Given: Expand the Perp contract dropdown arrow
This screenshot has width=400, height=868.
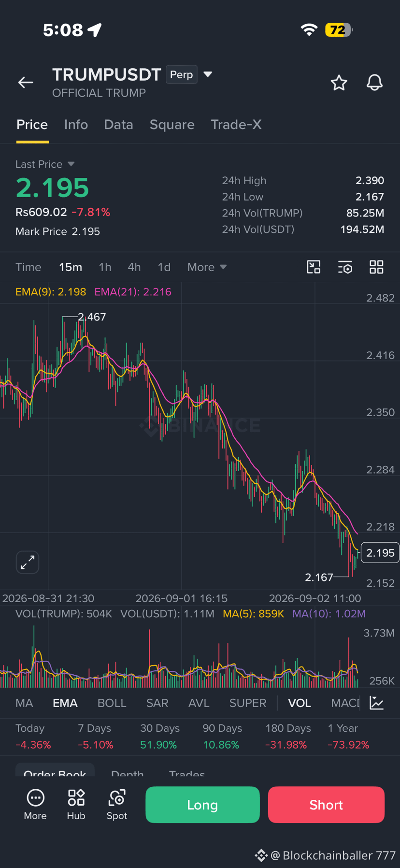Looking at the screenshot, I should 208,74.
